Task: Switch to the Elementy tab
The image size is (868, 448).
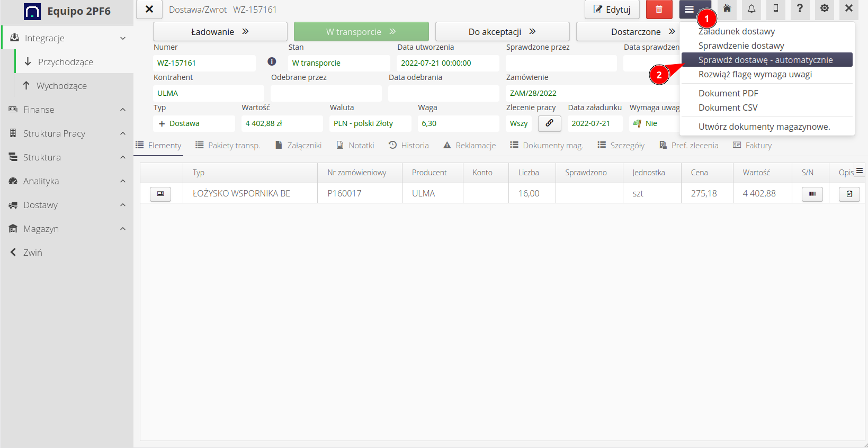Action: [158, 145]
